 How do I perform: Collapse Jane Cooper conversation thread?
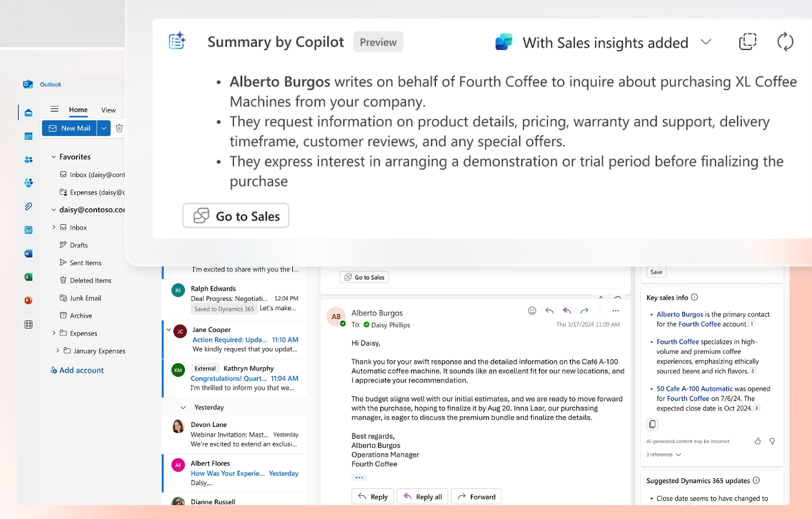[x=169, y=330]
